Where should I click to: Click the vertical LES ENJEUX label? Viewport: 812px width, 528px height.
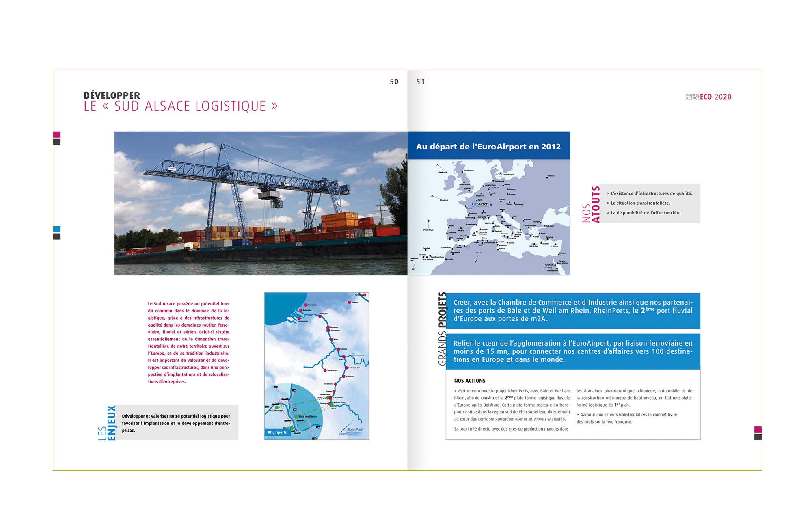(x=107, y=423)
